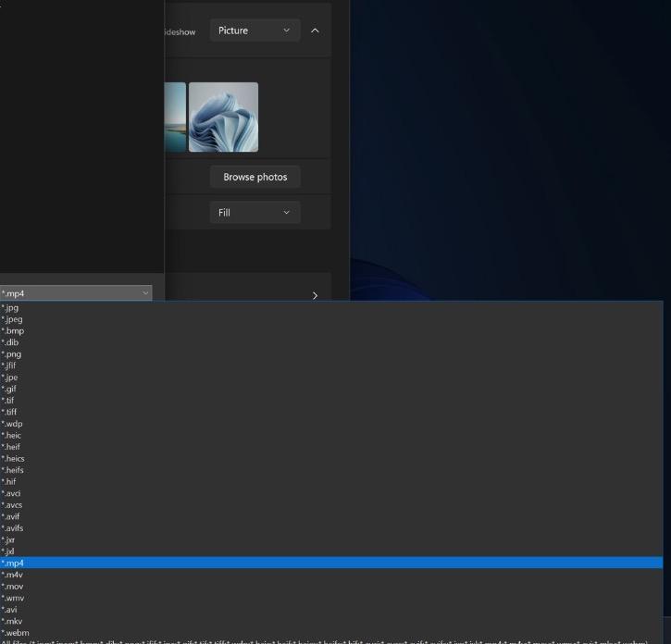
Task: Select the light blue bloom wallpaper thumbnail
Action: point(223,117)
